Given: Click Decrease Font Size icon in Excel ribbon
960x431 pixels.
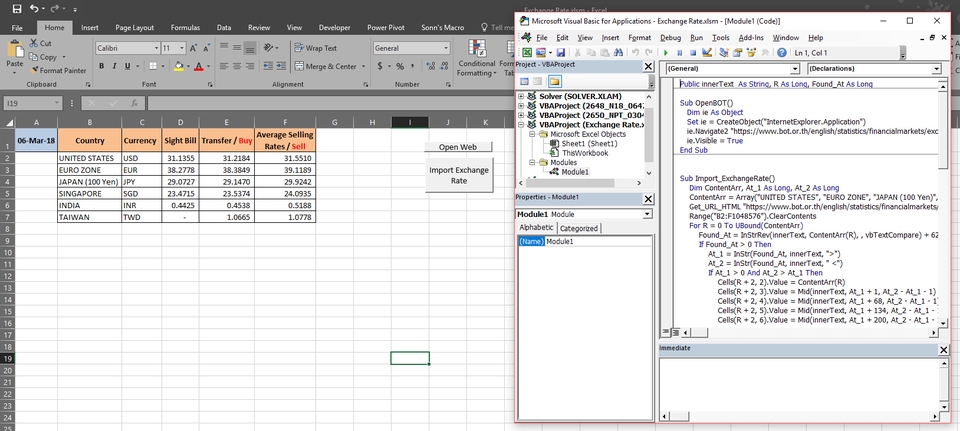Looking at the screenshot, I should tap(206, 48).
